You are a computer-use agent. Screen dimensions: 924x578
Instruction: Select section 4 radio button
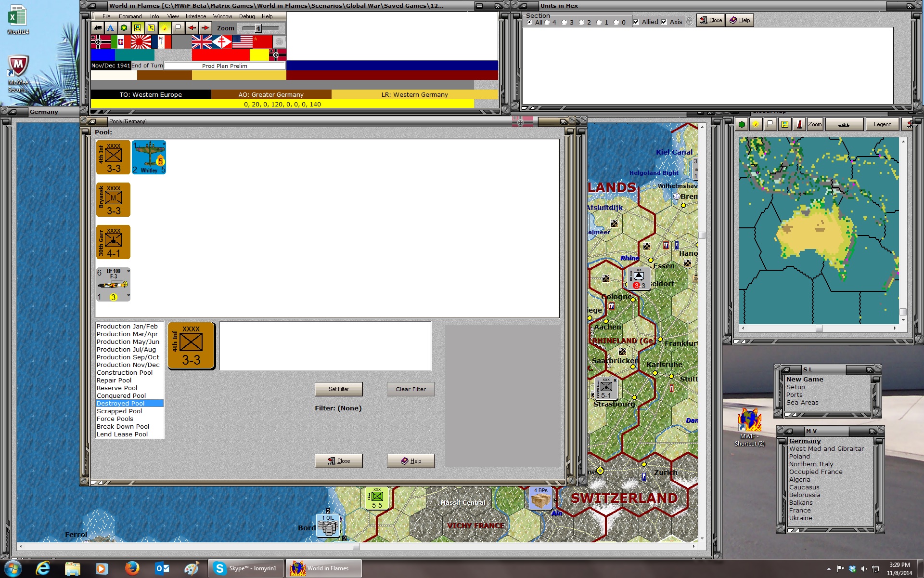(547, 23)
